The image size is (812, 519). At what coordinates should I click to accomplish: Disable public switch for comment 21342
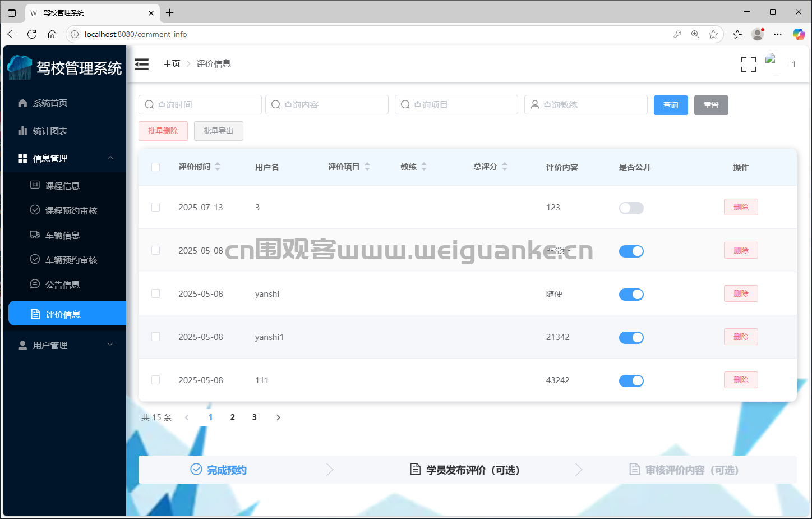point(631,338)
